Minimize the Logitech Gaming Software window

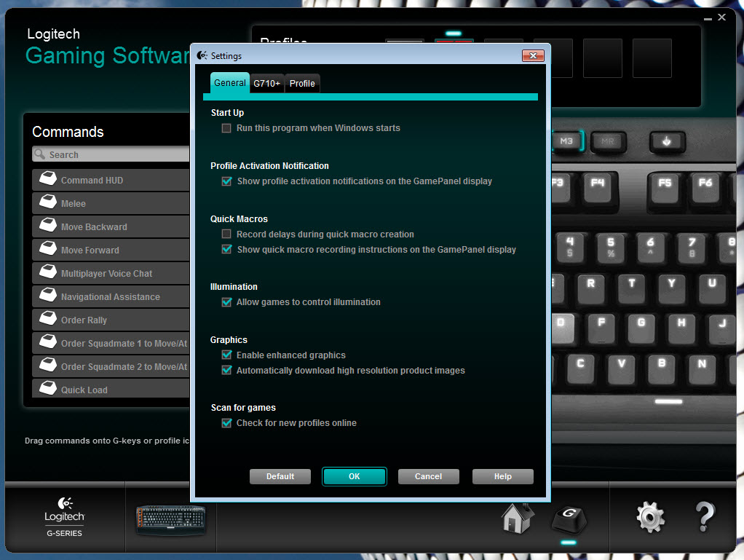point(708,18)
